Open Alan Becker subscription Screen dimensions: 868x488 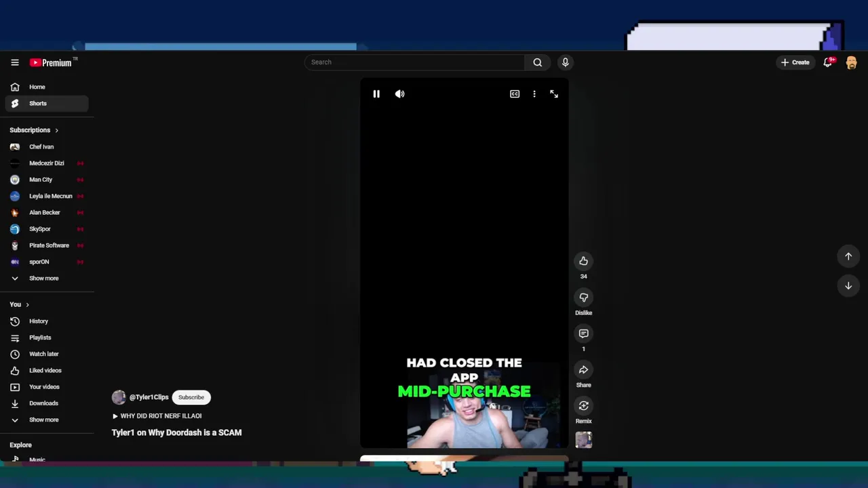tap(47, 212)
